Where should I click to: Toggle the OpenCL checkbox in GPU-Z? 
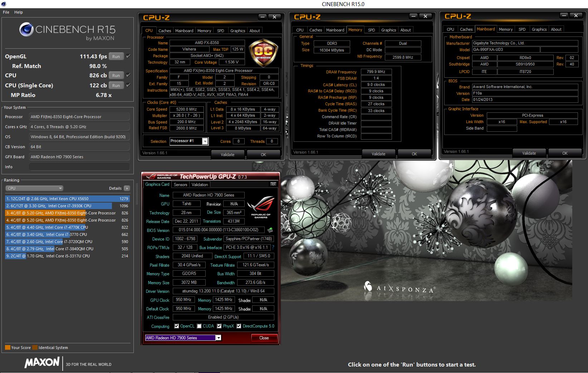point(177,326)
